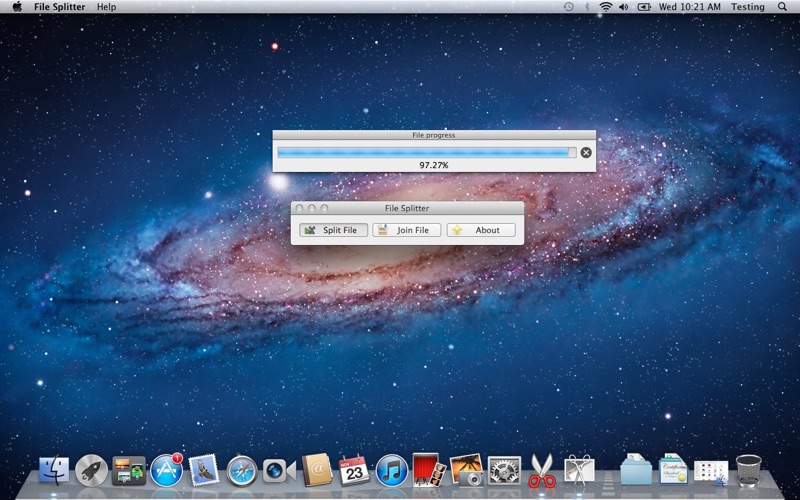The image size is (800, 500).
Task: Open the blue Documents folder stack in Dock
Action: 636,469
